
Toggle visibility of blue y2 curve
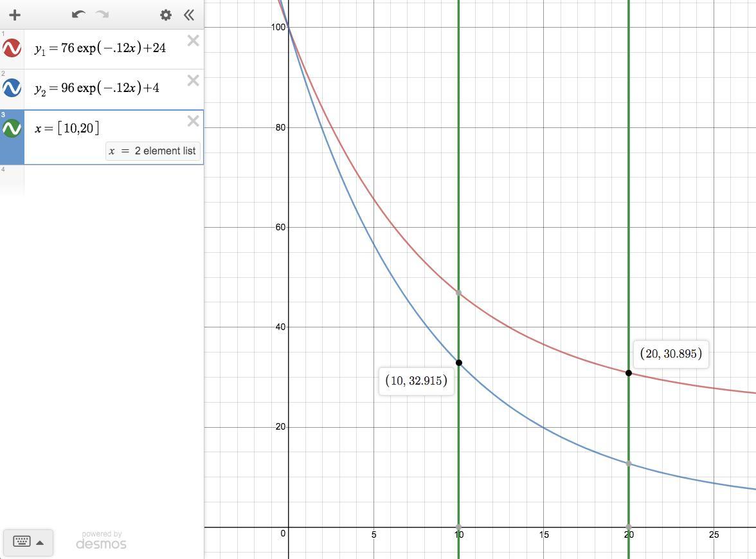12,87
